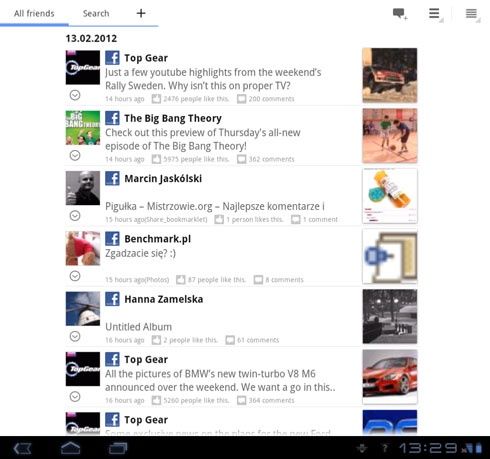Click Facebook icon beside Hanna Zamelska
The image size is (490, 459).
(112, 299)
